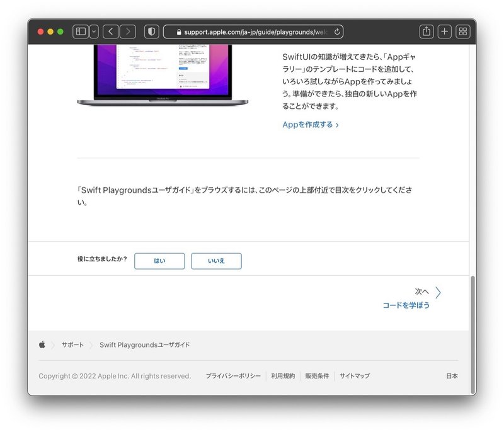Open the Share menu in the toolbar
Image resolution: width=504 pixels, height=432 pixels.
427,31
